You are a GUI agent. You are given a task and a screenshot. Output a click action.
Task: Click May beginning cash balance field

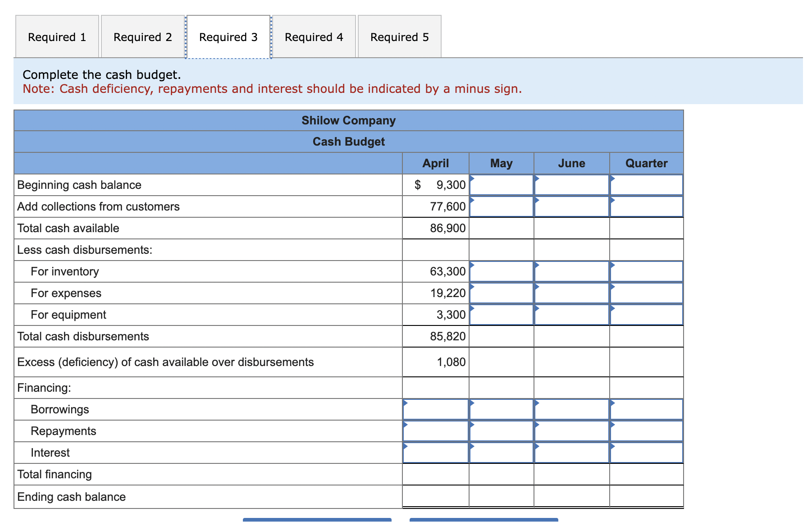pyautogui.click(x=502, y=185)
